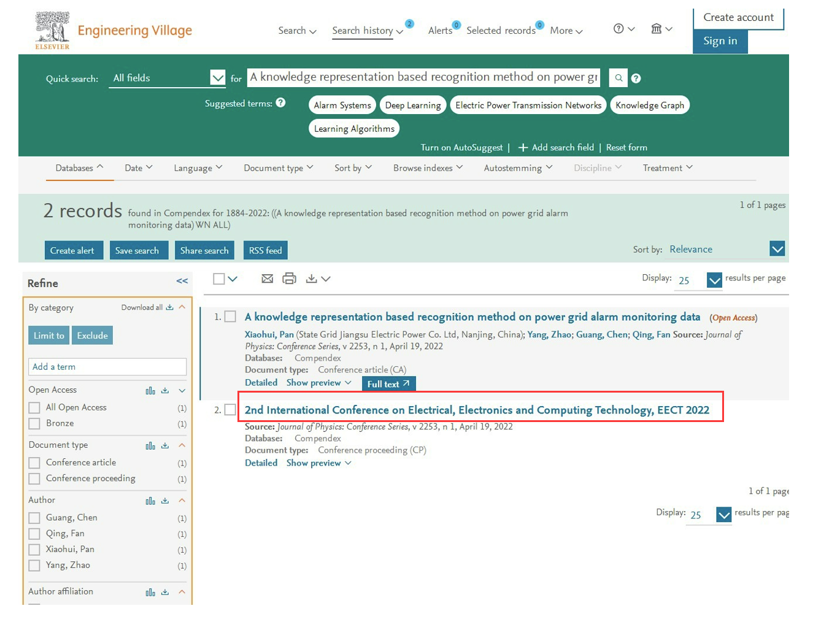Open the EECT 2022 conference title link

coord(477,410)
